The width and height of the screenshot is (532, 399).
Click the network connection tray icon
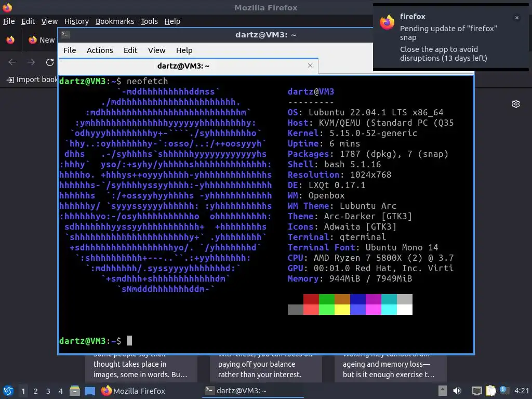click(x=477, y=391)
